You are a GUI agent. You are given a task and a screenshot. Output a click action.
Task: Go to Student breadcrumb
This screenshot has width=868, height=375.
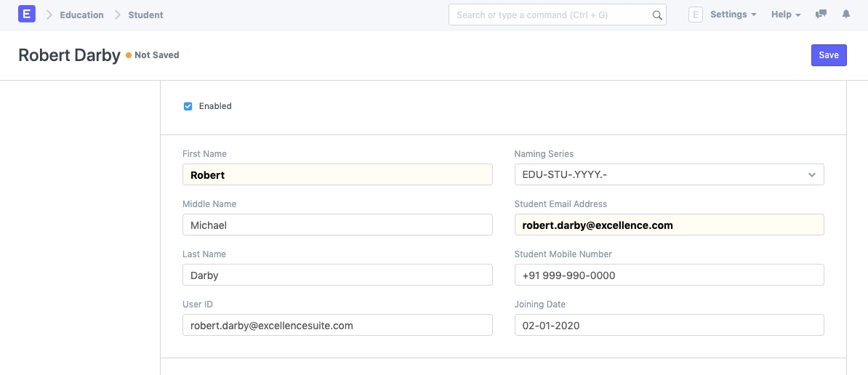click(x=145, y=15)
